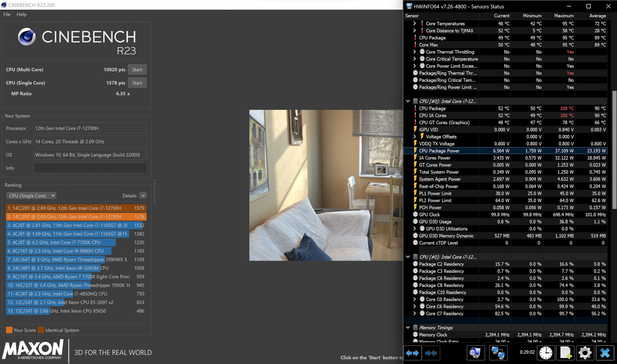
Task: Select ranking row AMD Ryzen 7 1700X
Action: (76, 277)
